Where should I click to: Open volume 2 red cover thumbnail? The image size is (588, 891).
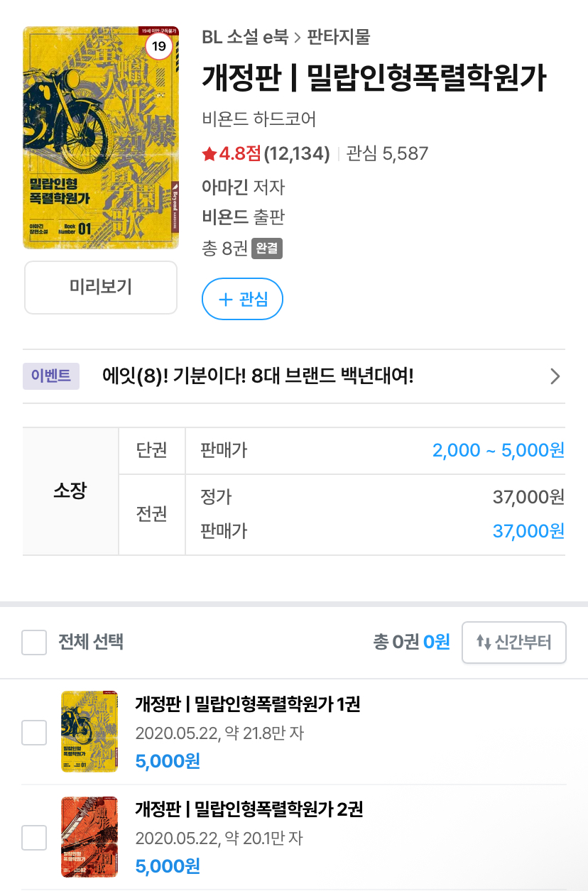89,836
